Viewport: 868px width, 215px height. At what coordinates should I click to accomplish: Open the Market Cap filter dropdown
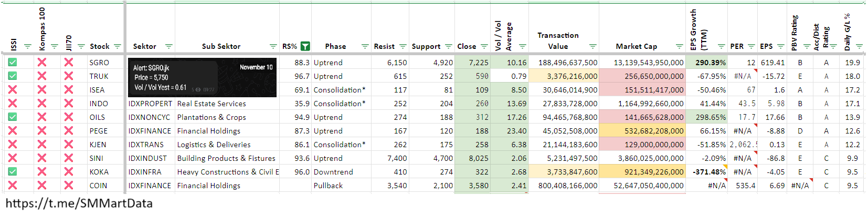pos(679,47)
